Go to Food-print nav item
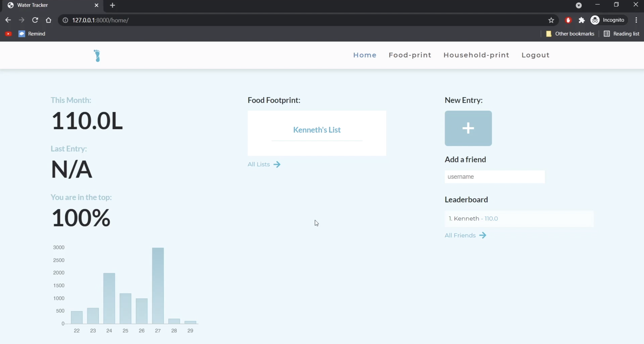 (x=410, y=55)
